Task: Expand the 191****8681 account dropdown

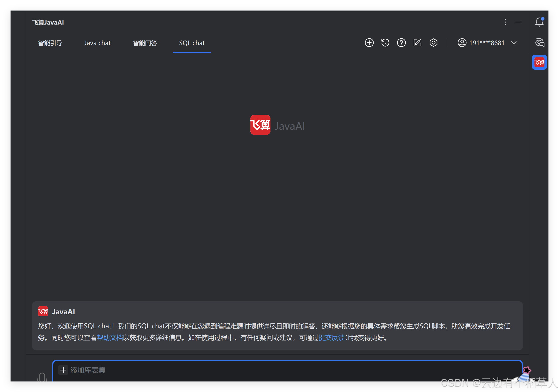Action: [x=514, y=43]
